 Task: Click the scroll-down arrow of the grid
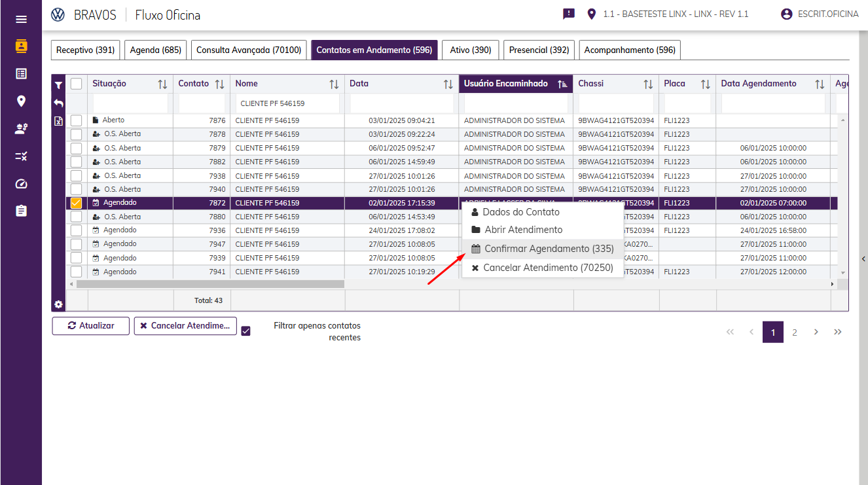pos(843,272)
